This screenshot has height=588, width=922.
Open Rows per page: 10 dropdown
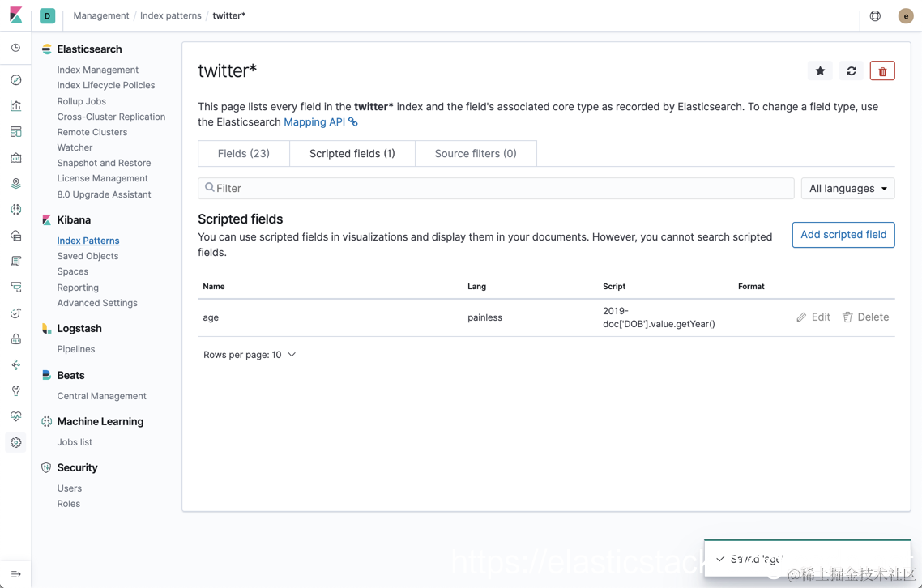click(250, 355)
